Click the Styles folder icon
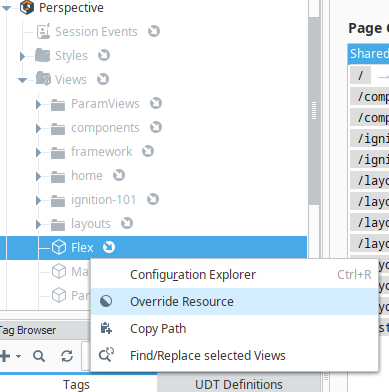 click(x=43, y=55)
